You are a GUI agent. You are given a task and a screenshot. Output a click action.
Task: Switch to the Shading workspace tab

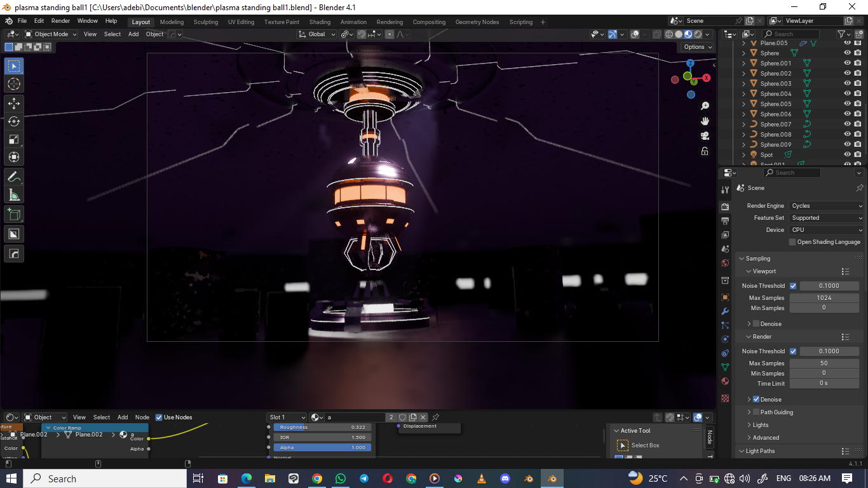[320, 22]
